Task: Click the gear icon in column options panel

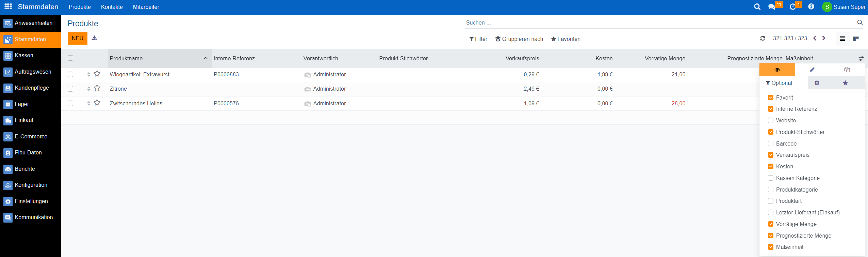Action: [817, 83]
